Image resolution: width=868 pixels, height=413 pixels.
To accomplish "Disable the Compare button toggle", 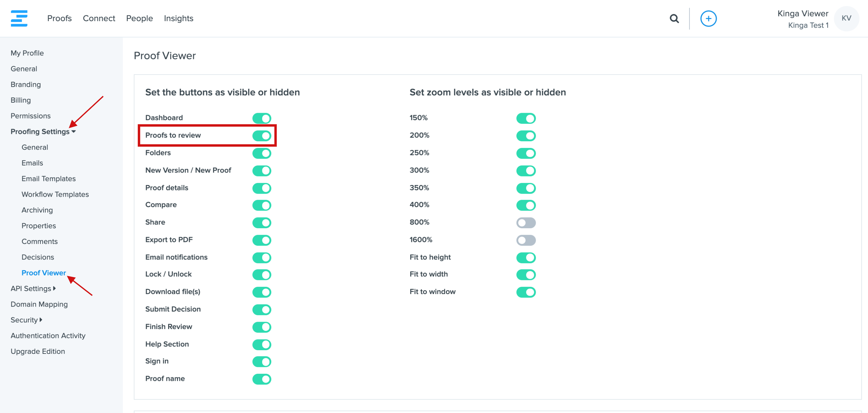I will [x=262, y=205].
